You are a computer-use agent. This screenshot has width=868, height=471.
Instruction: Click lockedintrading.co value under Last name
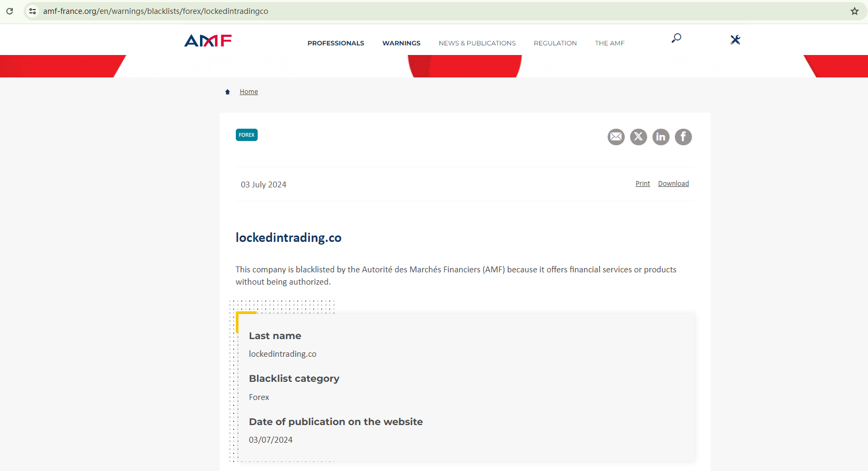[283, 354]
